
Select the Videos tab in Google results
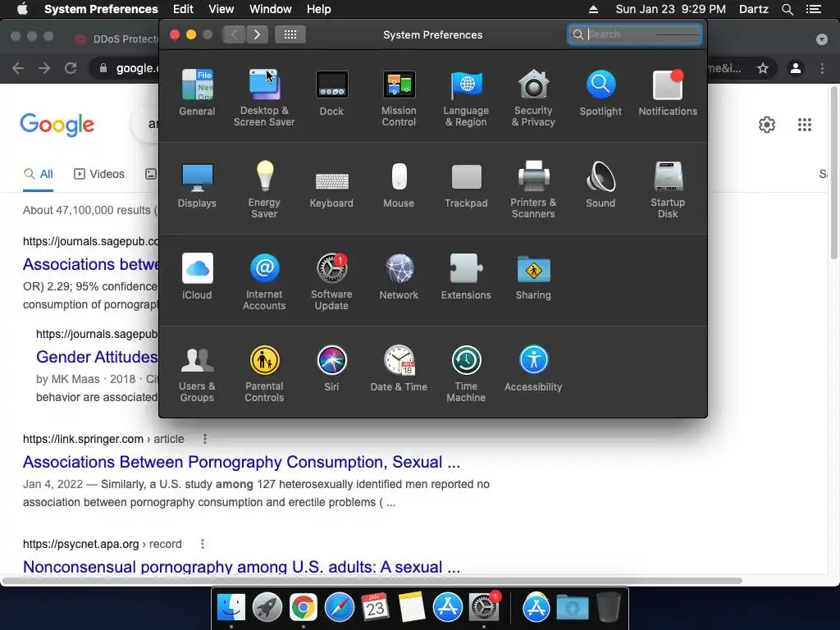tap(99, 174)
